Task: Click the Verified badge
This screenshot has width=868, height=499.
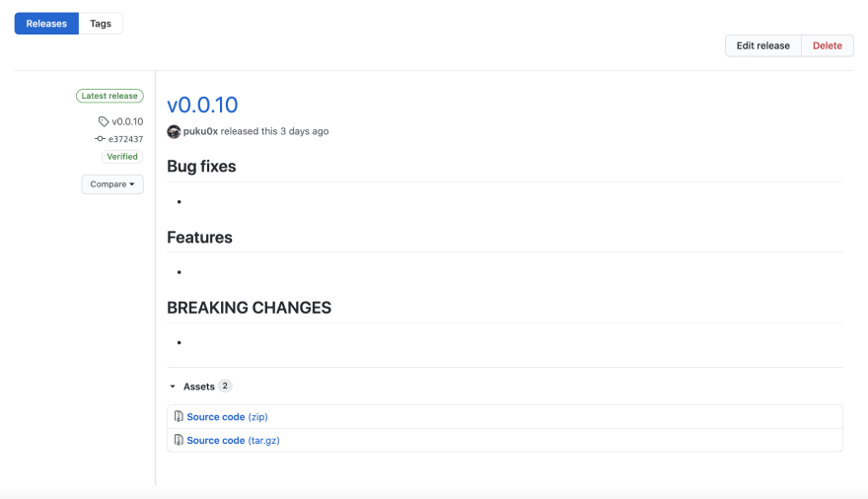Action: (122, 157)
